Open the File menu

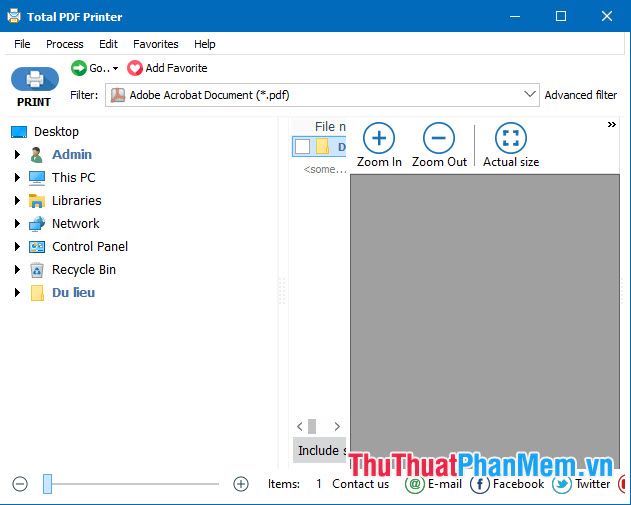click(x=22, y=44)
